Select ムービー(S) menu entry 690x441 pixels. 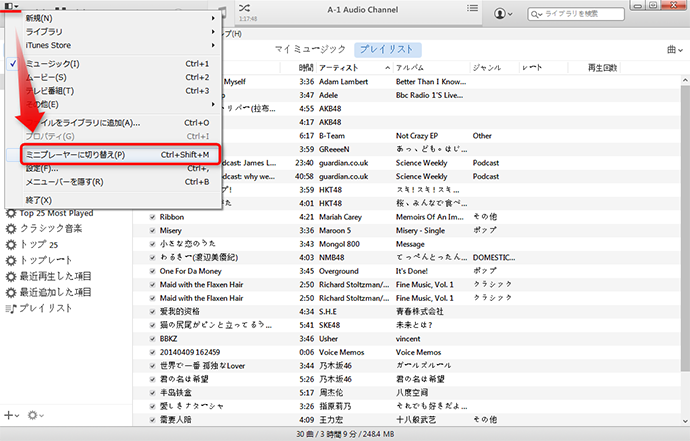tap(114, 77)
